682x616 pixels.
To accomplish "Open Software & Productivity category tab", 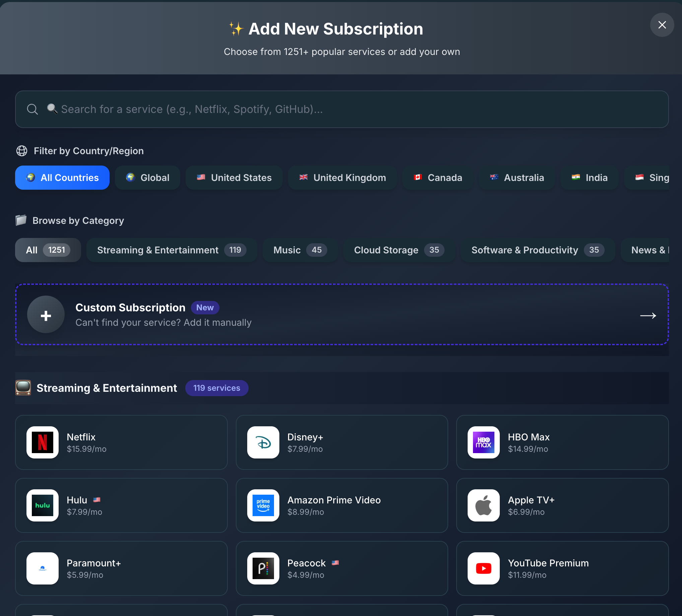I will coord(538,250).
